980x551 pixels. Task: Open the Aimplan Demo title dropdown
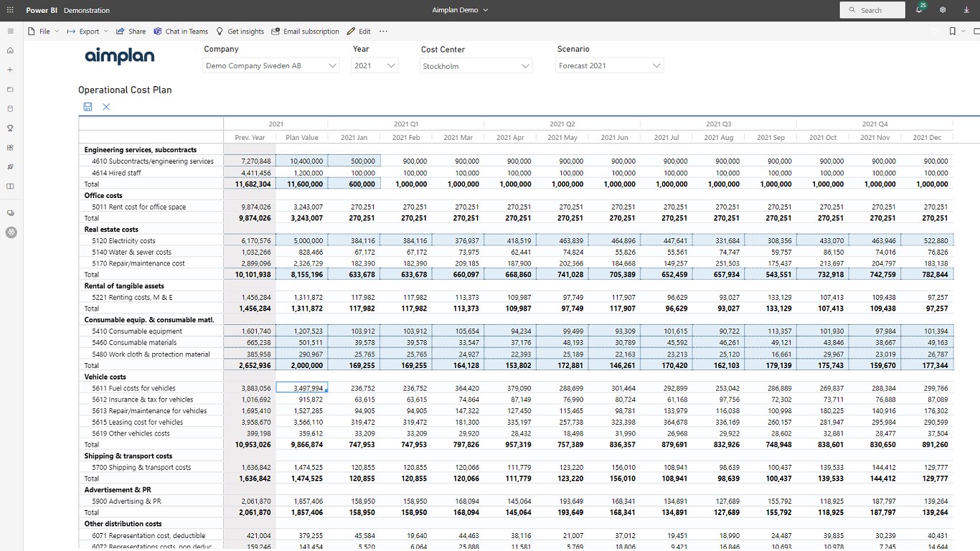click(460, 10)
